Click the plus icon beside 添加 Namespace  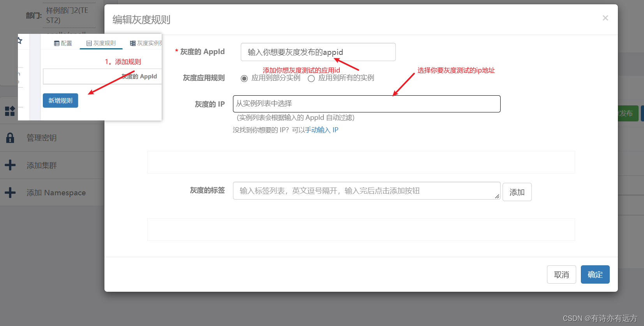point(10,192)
